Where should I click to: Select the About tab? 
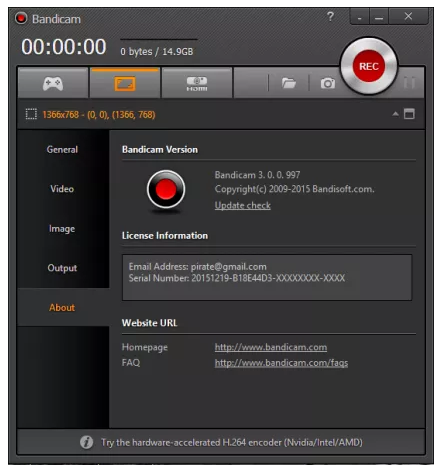point(62,307)
